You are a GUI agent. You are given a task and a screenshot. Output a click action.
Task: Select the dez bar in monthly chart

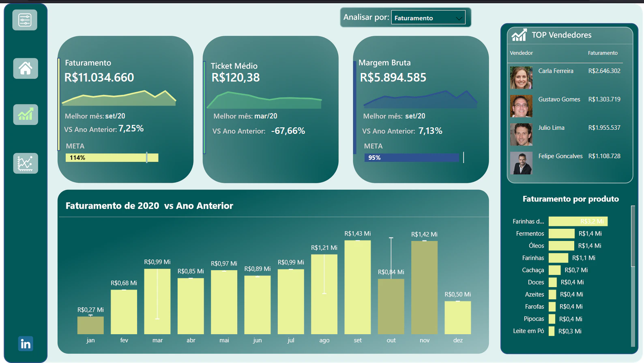tap(458, 318)
